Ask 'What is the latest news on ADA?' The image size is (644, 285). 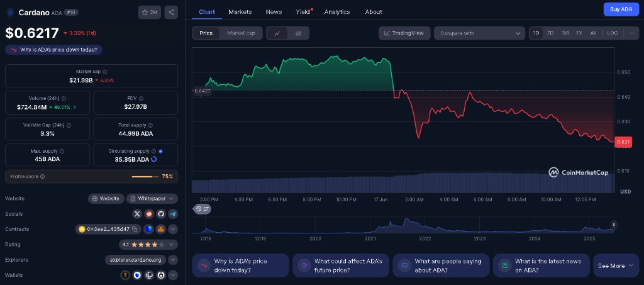click(x=541, y=265)
